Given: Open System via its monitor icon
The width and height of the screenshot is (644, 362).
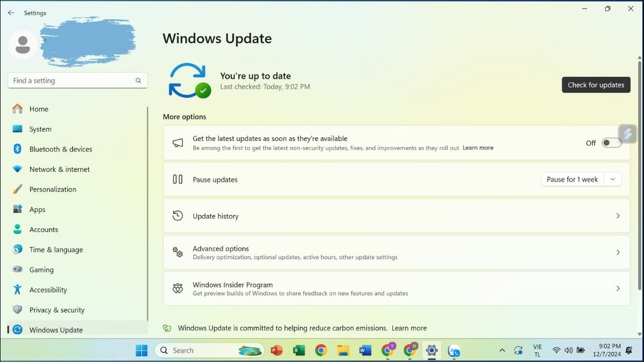Looking at the screenshot, I should 18,129.
